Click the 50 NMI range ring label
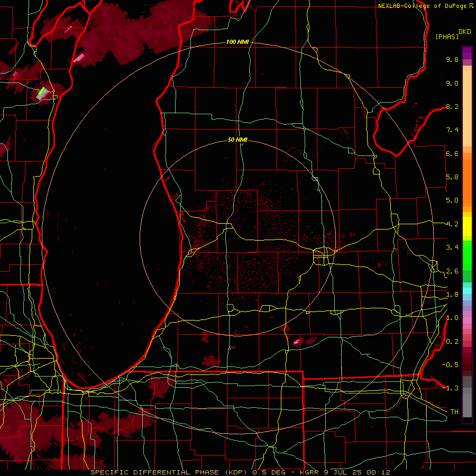 click(x=237, y=140)
